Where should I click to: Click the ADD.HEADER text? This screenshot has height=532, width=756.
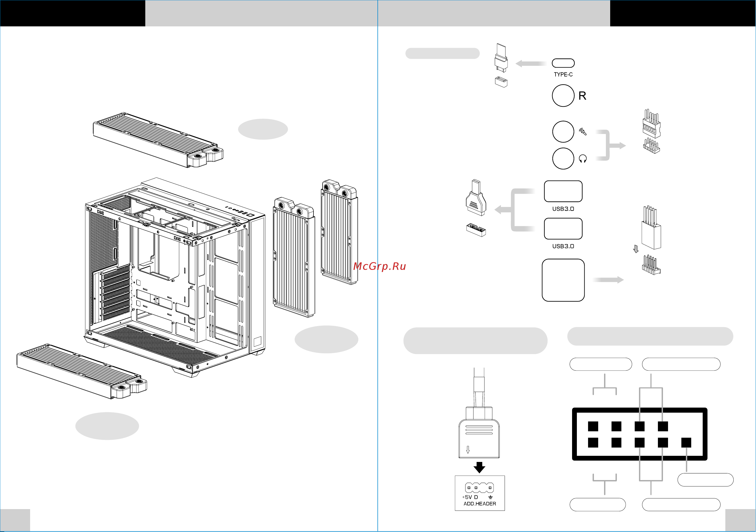tap(480, 504)
